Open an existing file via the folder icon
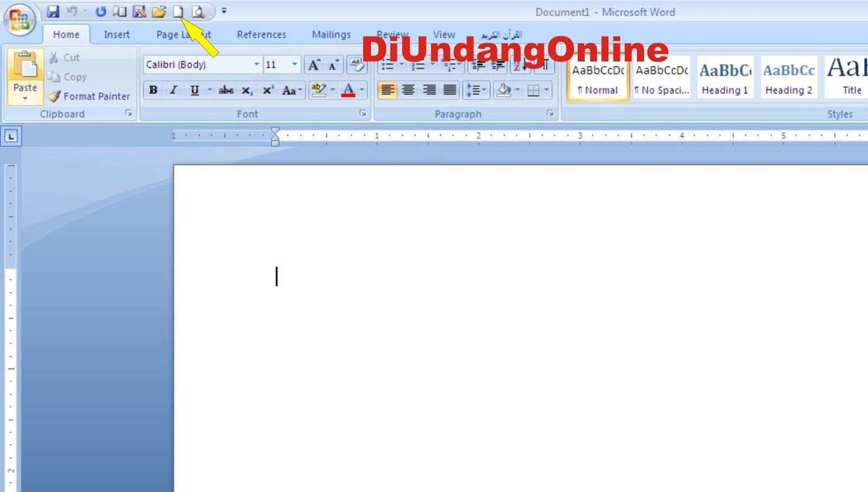Screen dimensions: 868x492 click(159, 11)
